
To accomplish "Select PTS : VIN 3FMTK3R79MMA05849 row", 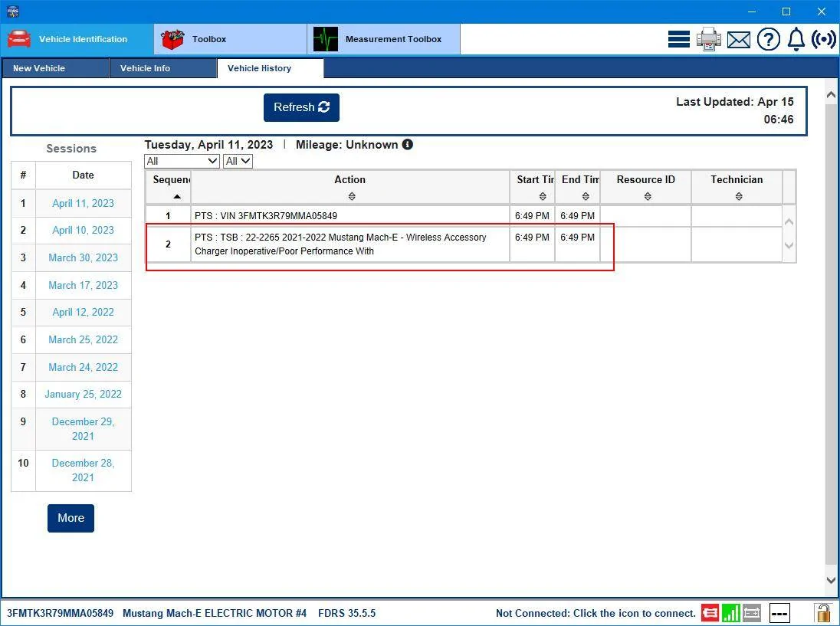I will tap(464, 216).
